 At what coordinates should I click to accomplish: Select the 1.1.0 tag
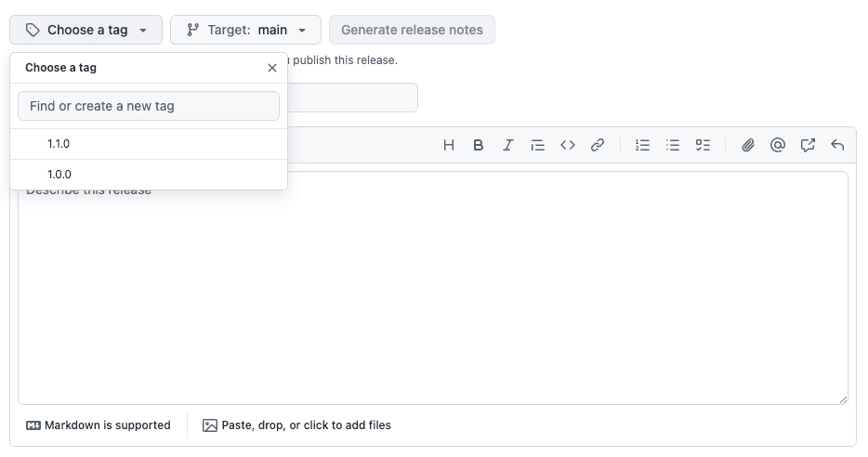click(x=149, y=144)
